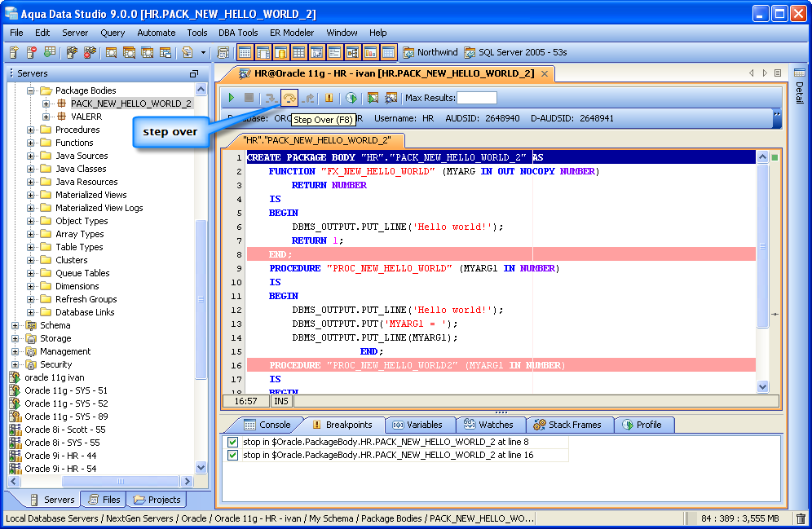The width and height of the screenshot is (812, 529).
Task: Collapse the Package Bodies tree node
Action: click(31, 90)
